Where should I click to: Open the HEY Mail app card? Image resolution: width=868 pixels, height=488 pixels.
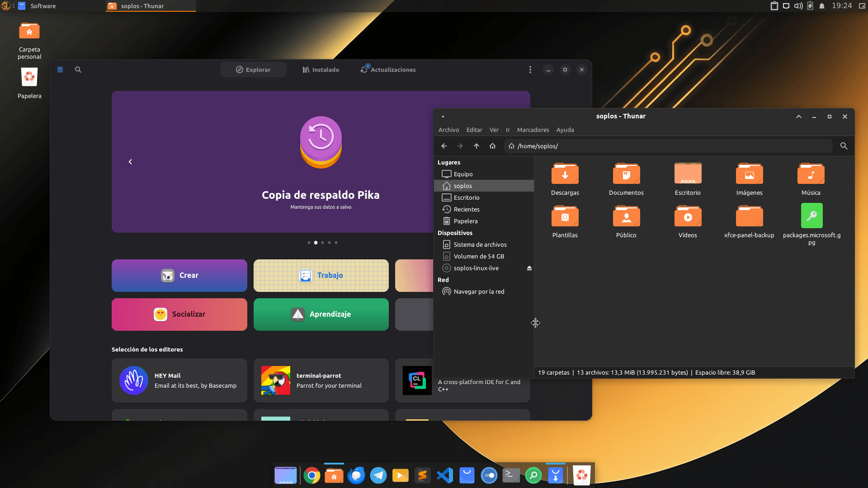pos(179,380)
